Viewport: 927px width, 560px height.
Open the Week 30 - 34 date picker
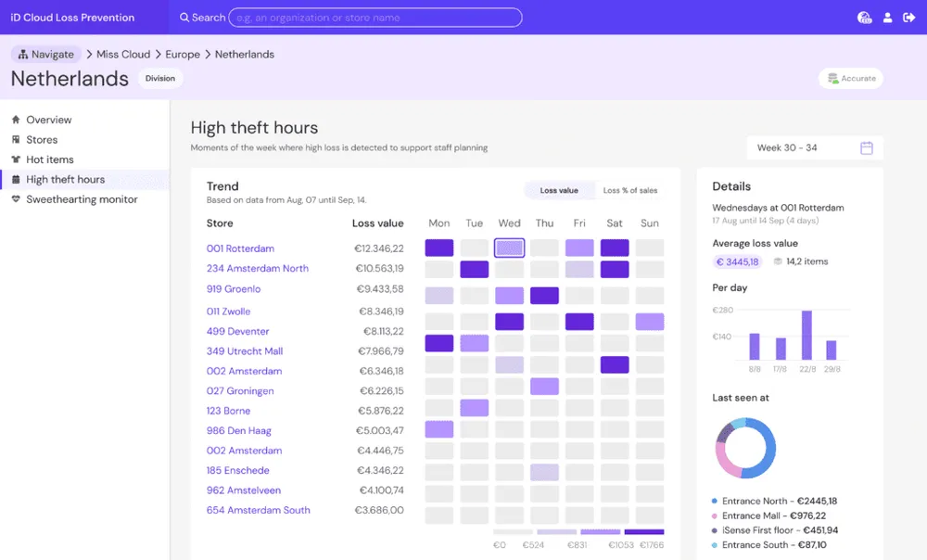pos(815,147)
